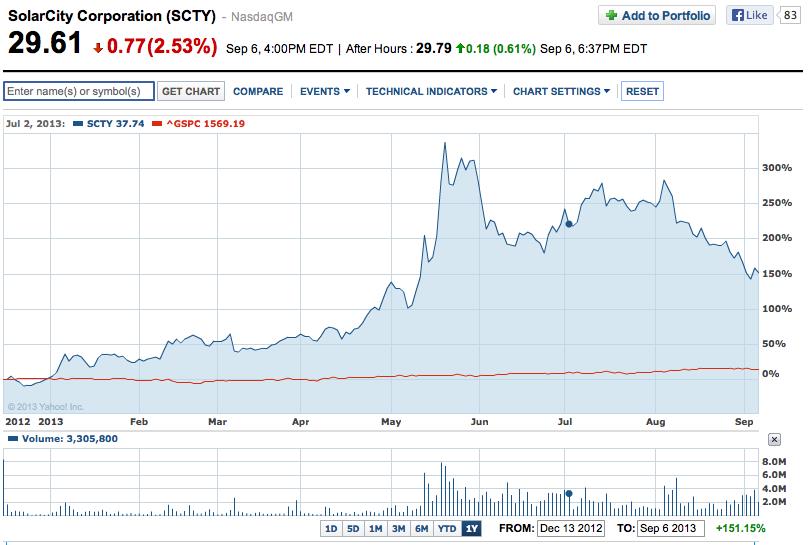
Task: Click the Jul 2, 2013 date label
Action: pyautogui.click(x=35, y=124)
